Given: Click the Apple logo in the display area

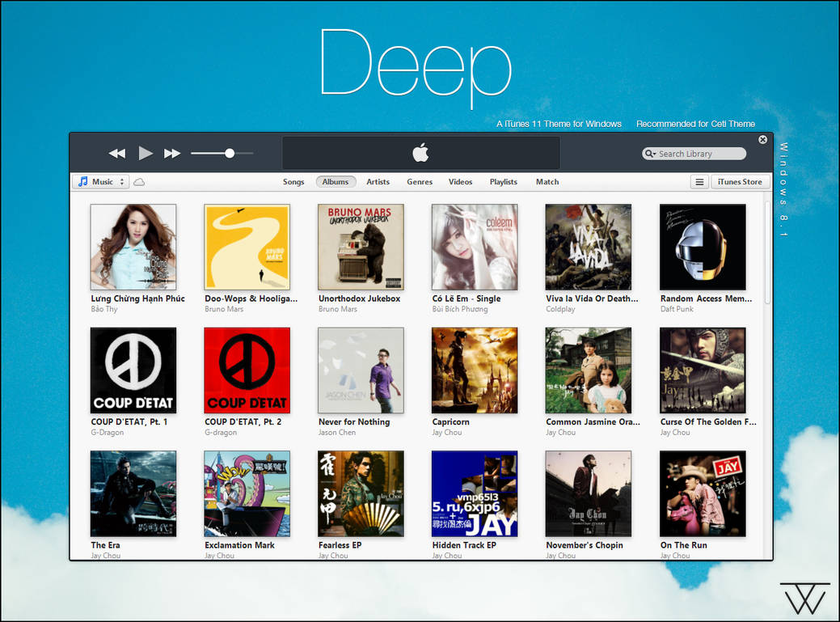Looking at the screenshot, I should (420, 153).
